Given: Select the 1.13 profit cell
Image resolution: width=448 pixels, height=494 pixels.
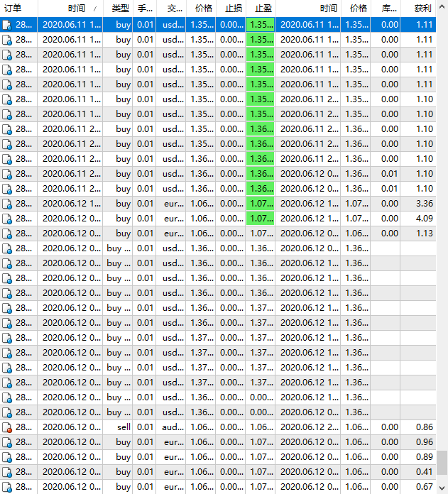Looking at the screenshot, I should pos(418,234).
